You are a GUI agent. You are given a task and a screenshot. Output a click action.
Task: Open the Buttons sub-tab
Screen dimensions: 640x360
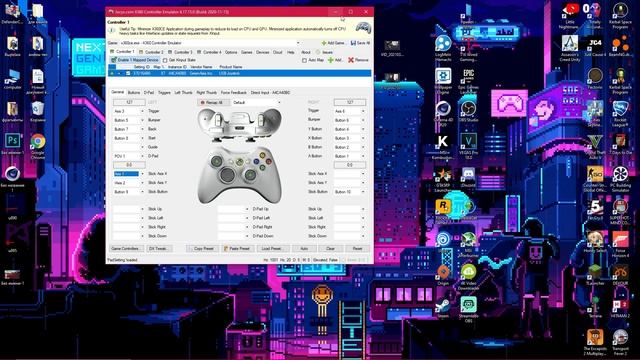click(134, 93)
